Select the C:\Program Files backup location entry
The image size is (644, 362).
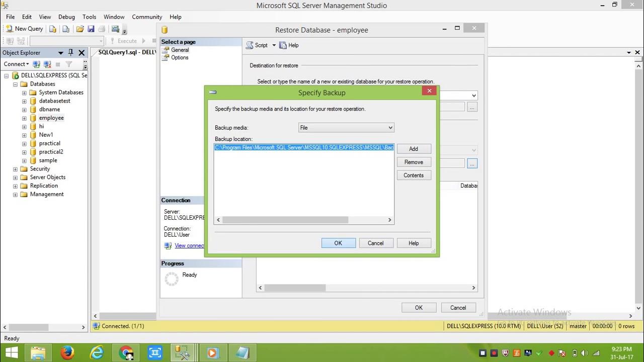[x=304, y=148]
